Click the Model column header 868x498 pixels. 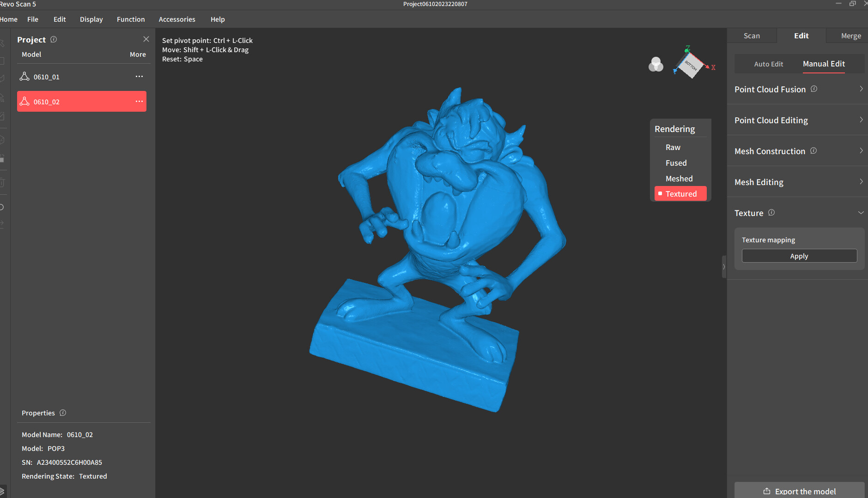tap(31, 54)
